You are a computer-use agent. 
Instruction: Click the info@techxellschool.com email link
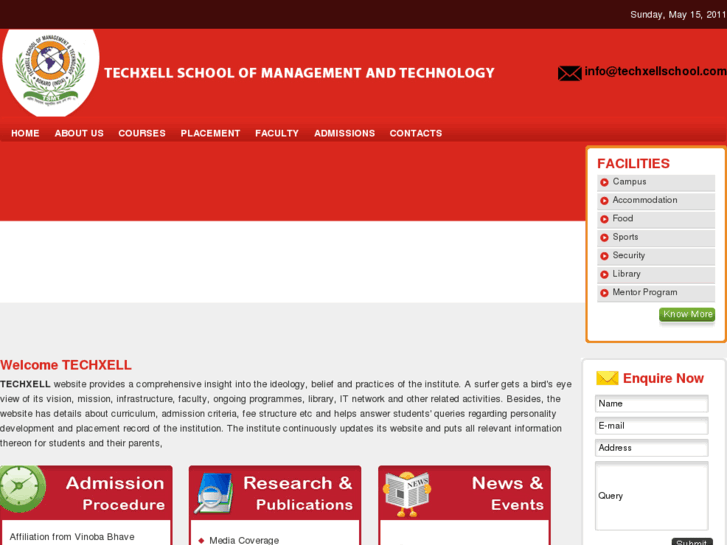click(655, 71)
